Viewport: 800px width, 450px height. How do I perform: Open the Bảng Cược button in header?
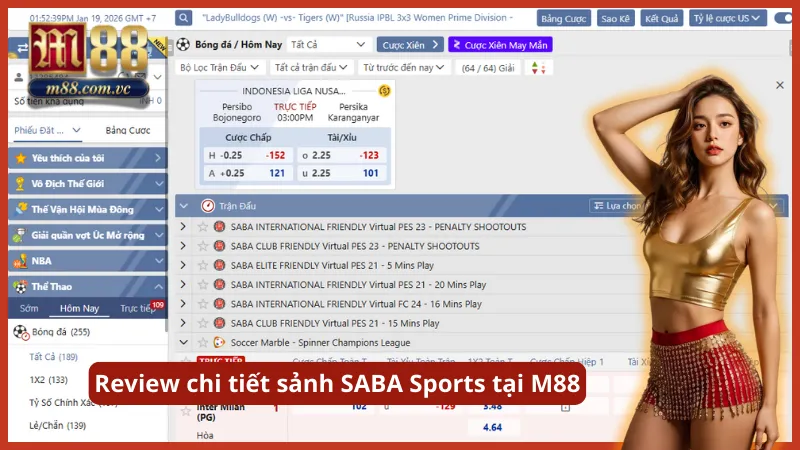563,18
